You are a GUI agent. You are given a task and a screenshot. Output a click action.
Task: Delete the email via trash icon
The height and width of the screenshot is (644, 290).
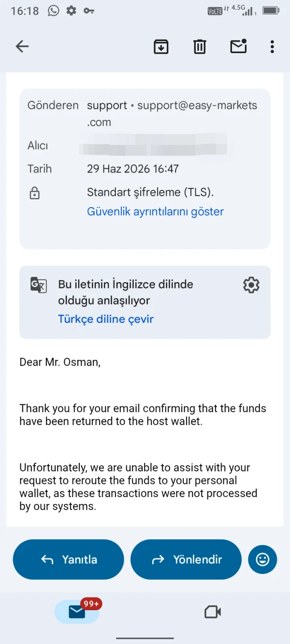pos(200,46)
